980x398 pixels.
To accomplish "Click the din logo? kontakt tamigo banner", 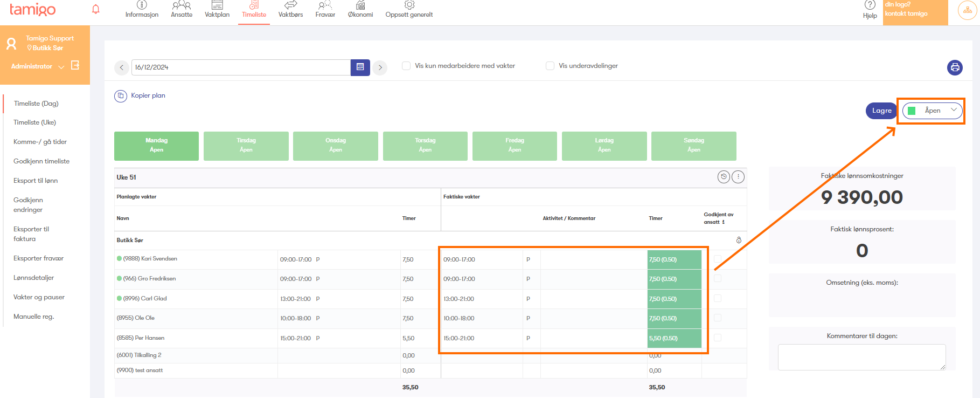I will tap(915, 12).
